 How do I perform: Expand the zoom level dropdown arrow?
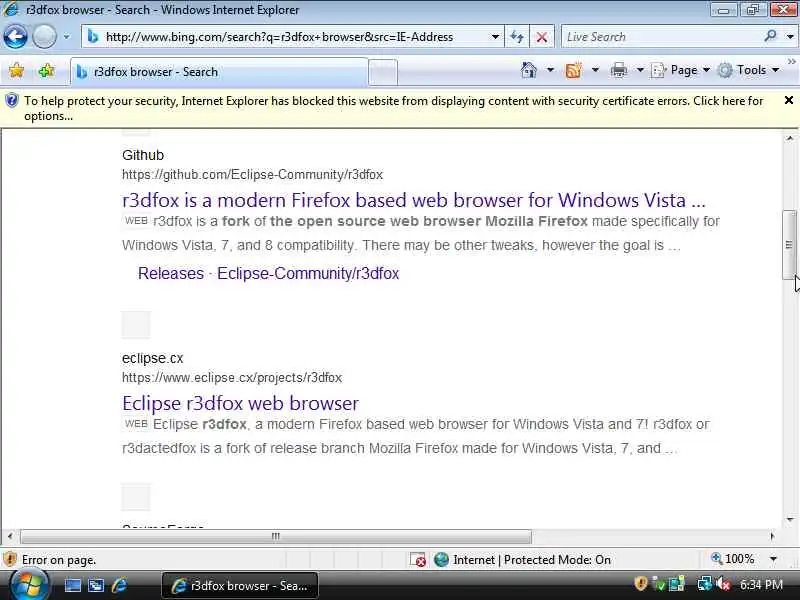pos(773,559)
